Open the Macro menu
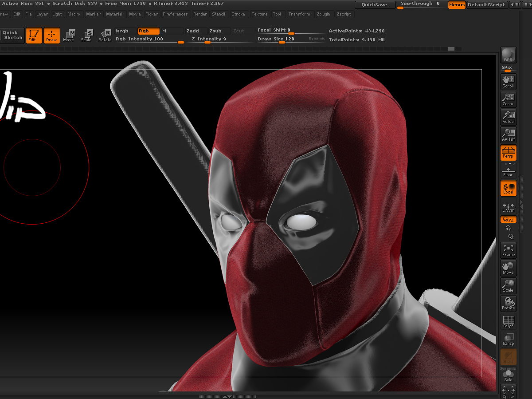The image size is (532, 399). [74, 14]
